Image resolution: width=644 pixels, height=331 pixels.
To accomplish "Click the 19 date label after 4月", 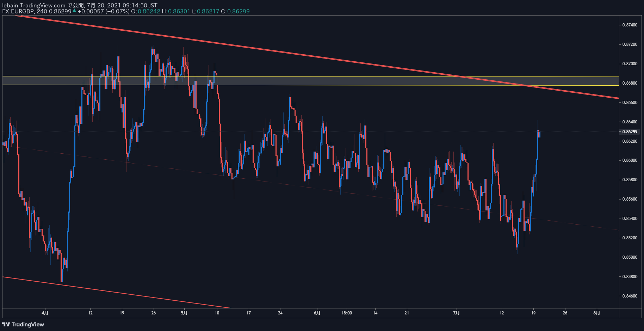I will pyautogui.click(x=122, y=313).
